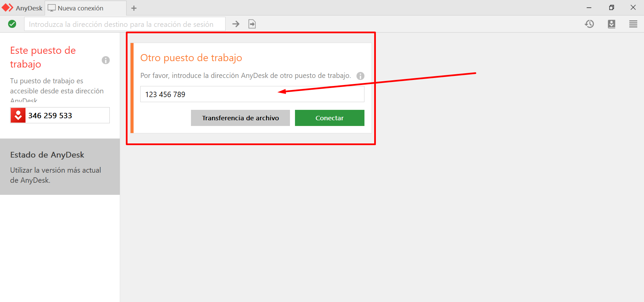644x302 pixels.
Task: Open the hamburger main menu
Action: [x=633, y=24]
